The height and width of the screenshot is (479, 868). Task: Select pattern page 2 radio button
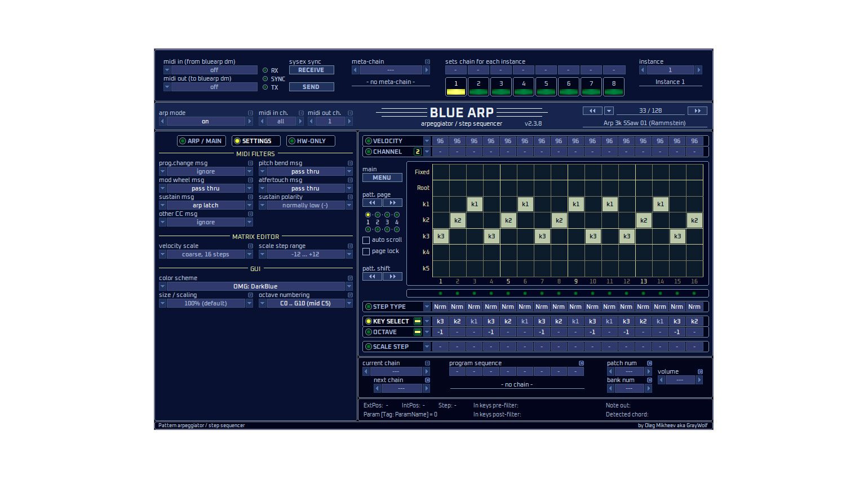377,215
